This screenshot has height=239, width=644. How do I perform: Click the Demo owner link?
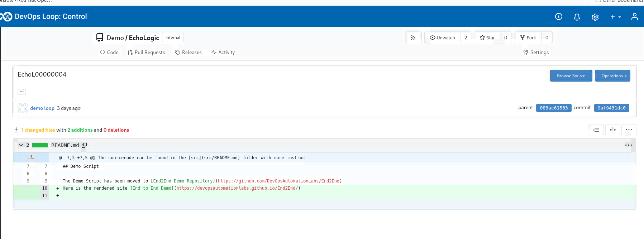115,38
